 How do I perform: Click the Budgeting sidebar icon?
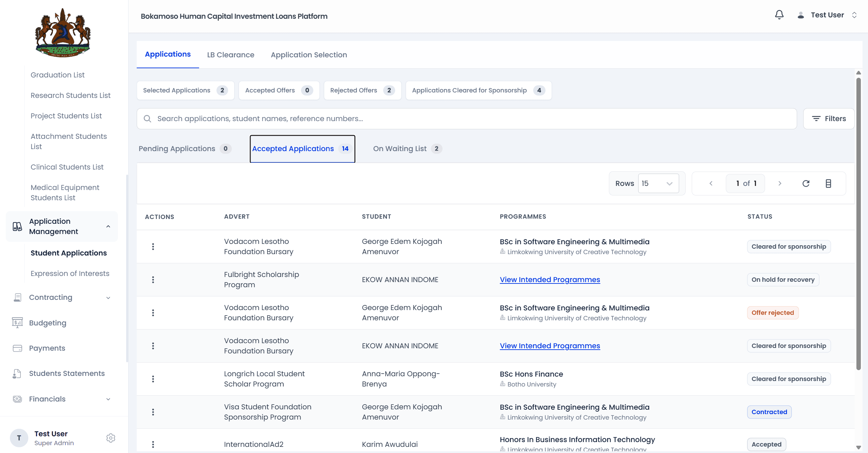tap(17, 323)
